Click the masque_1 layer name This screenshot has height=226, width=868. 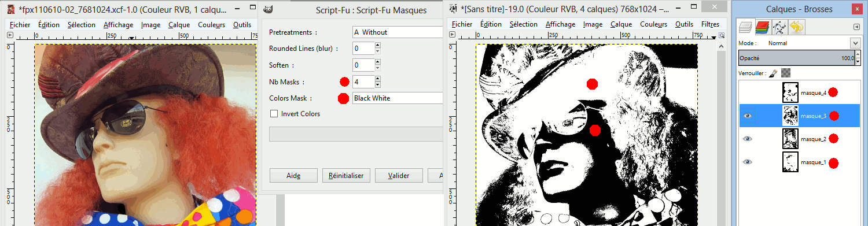tap(813, 162)
